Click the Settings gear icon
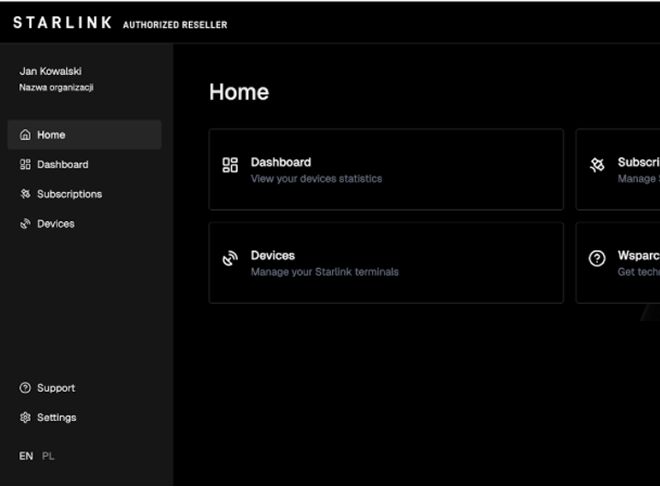This screenshot has height=487, width=660. click(x=25, y=417)
